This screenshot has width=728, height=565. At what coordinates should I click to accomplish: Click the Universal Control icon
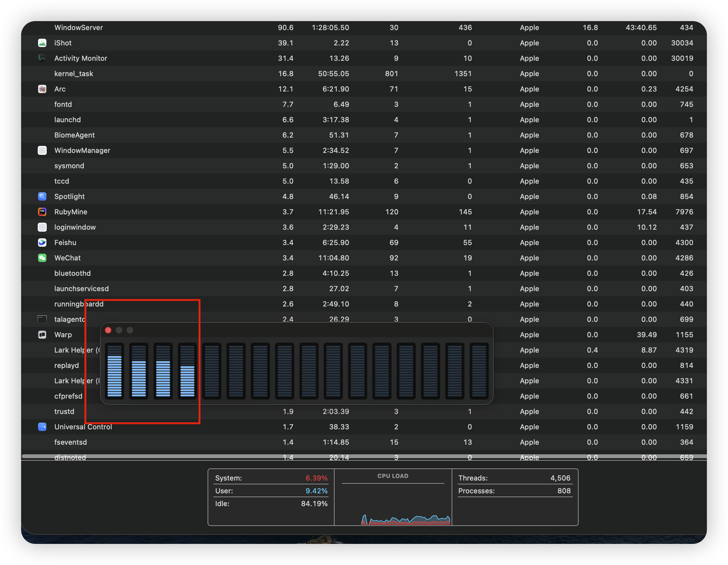[42, 427]
